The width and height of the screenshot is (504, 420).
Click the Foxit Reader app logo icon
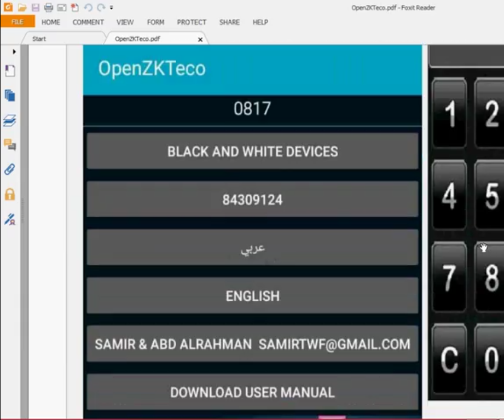click(8, 7)
